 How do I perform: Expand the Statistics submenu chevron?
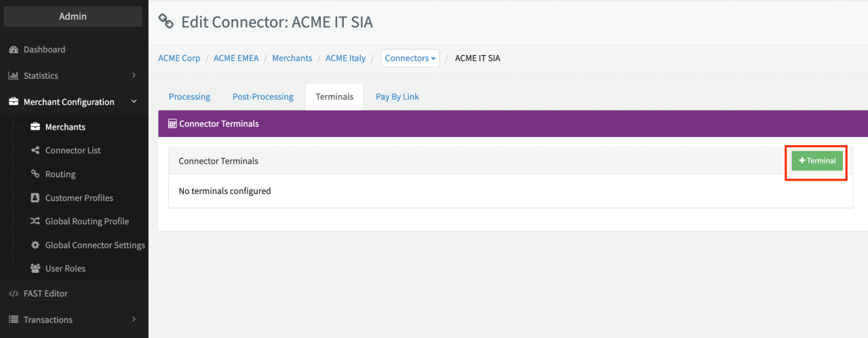(x=134, y=75)
